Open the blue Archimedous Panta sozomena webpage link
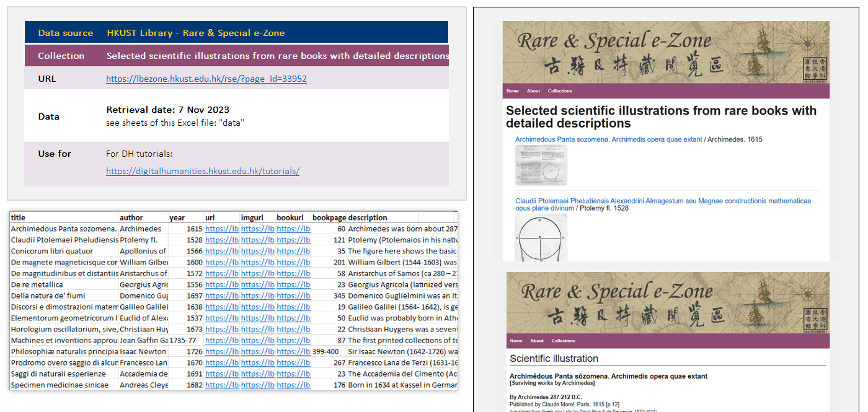 (x=608, y=140)
